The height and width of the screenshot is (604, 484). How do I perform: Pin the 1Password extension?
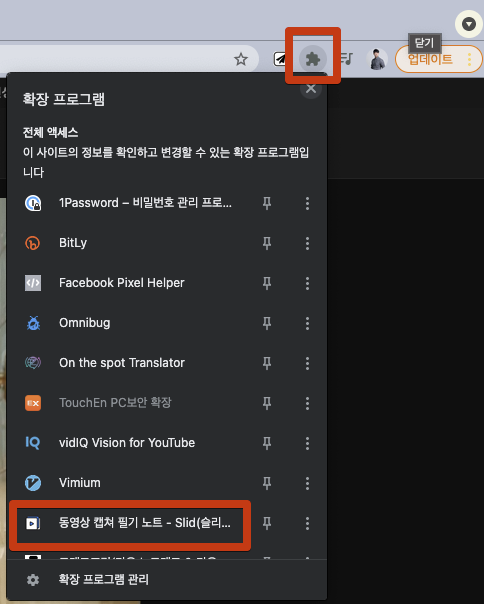point(267,203)
